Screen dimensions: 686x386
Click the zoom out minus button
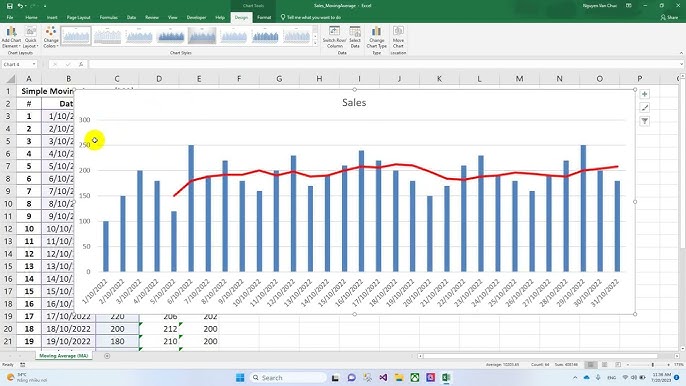click(628, 365)
